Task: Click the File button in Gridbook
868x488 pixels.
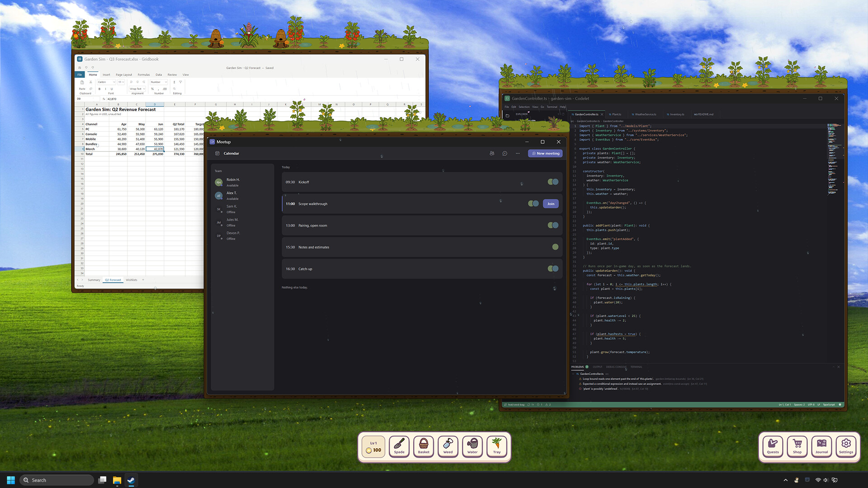Action: [x=80, y=75]
